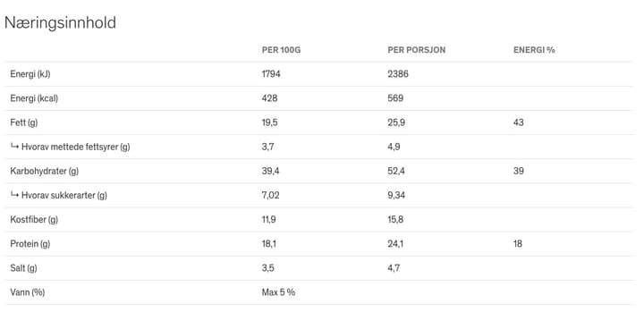Click the Energi (kJ) row label
Screen dimensions: 644x329
(x=30, y=74)
